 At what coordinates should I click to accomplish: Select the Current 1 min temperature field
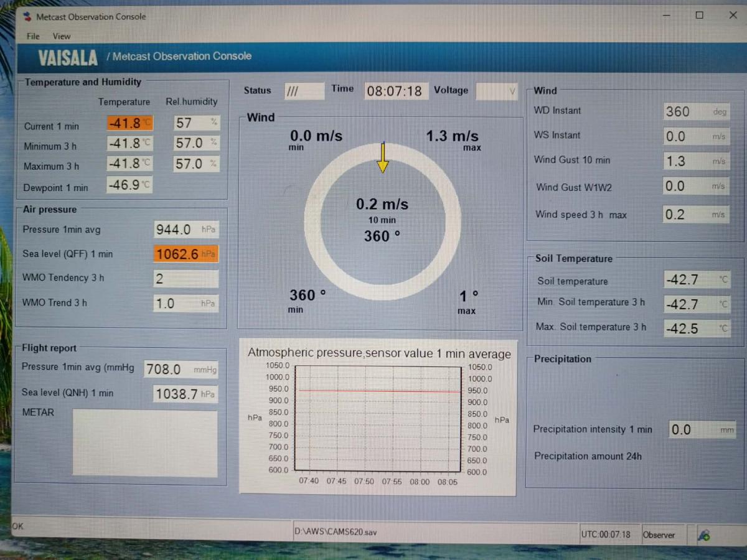pos(130,123)
